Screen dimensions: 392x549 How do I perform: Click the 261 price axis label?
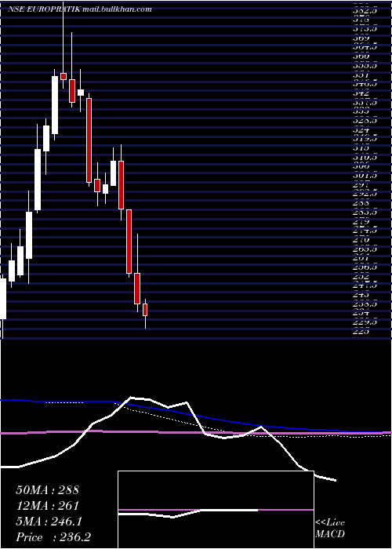(361, 258)
